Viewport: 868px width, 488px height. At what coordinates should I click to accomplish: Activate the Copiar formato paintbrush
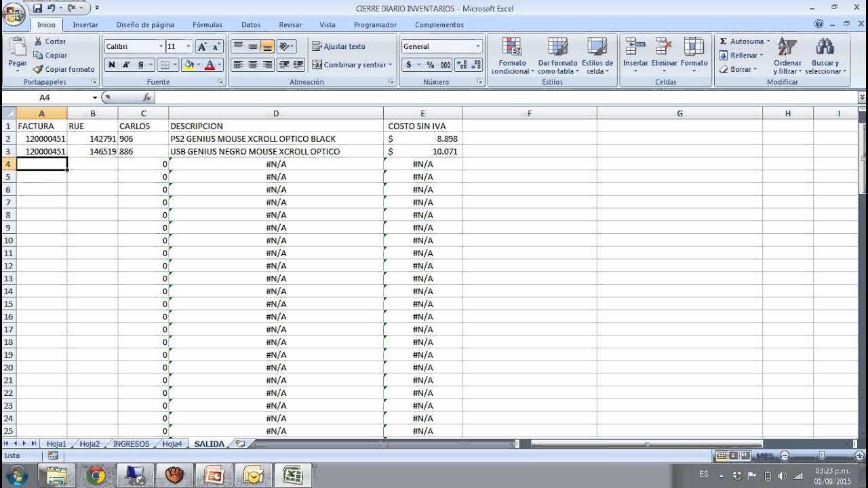(64, 69)
